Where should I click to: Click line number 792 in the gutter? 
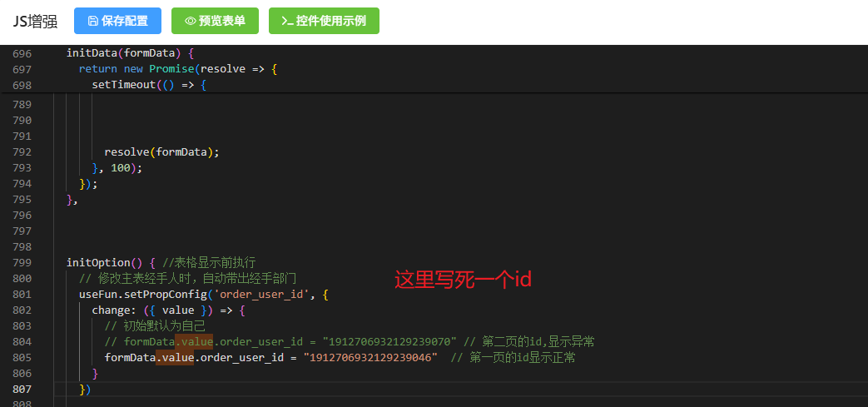point(22,152)
